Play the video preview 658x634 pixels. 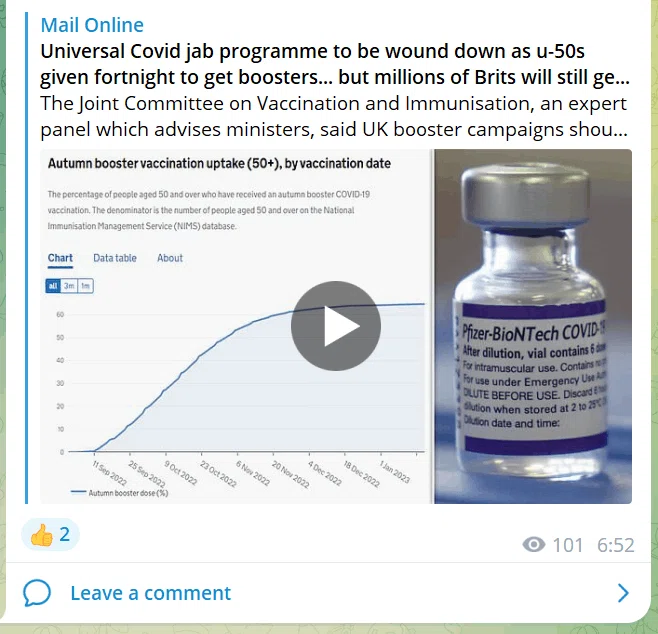pos(336,326)
